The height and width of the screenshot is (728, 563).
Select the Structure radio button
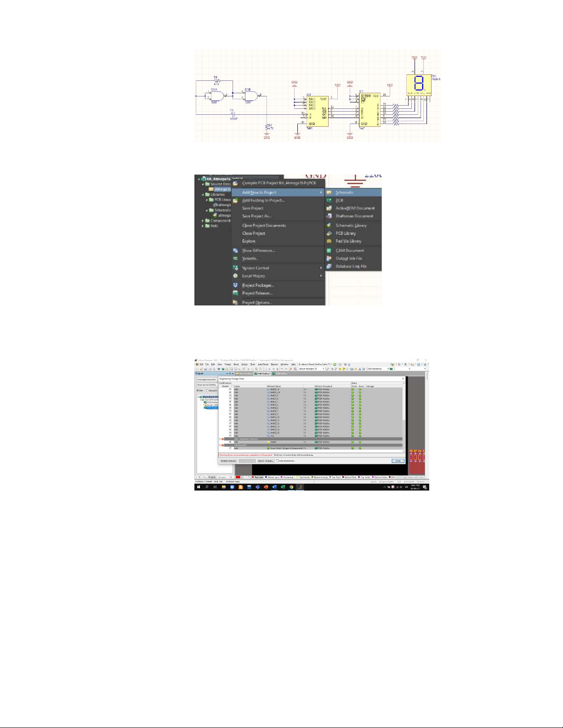[208, 390]
